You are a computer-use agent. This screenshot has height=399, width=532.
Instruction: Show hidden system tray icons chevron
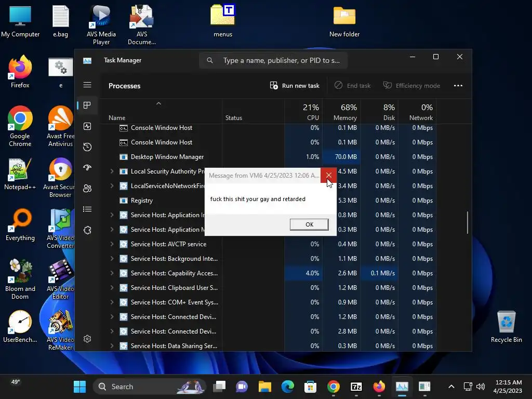click(x=451, y=387)
